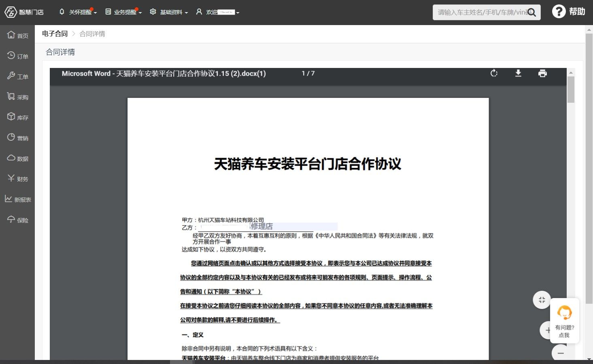Click the contract title 天猫养车安装平台门店合作协议
Image resolution: width=593 pixels, height=364 pixels.
coord(308,164)
